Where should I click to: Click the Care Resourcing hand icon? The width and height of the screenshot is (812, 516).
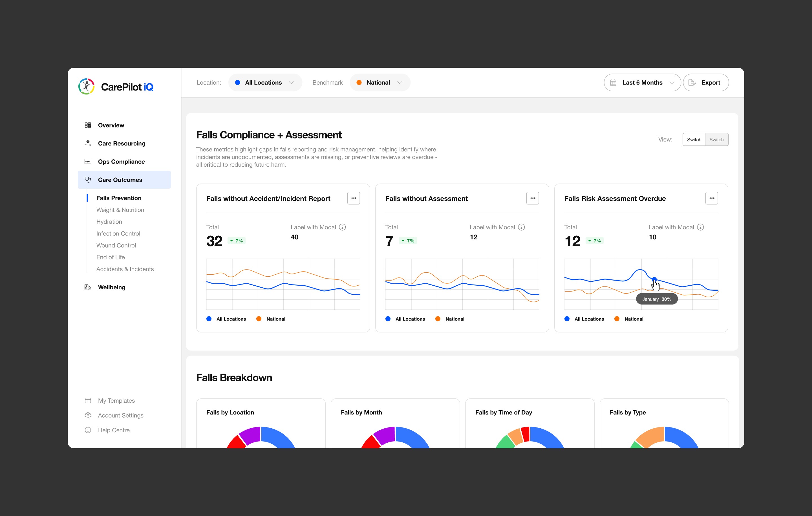pyautogui.click(x=88, y=143)
